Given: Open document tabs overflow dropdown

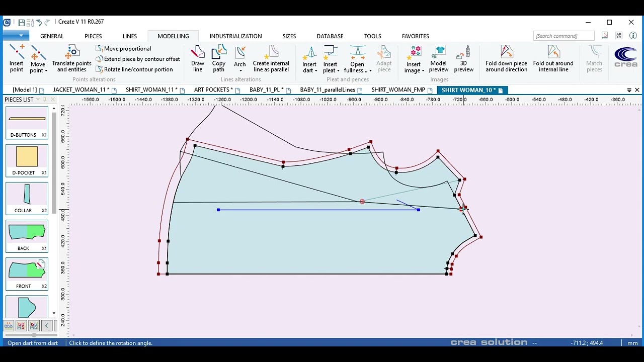Looking at the screenshot, I should (629, 90).
